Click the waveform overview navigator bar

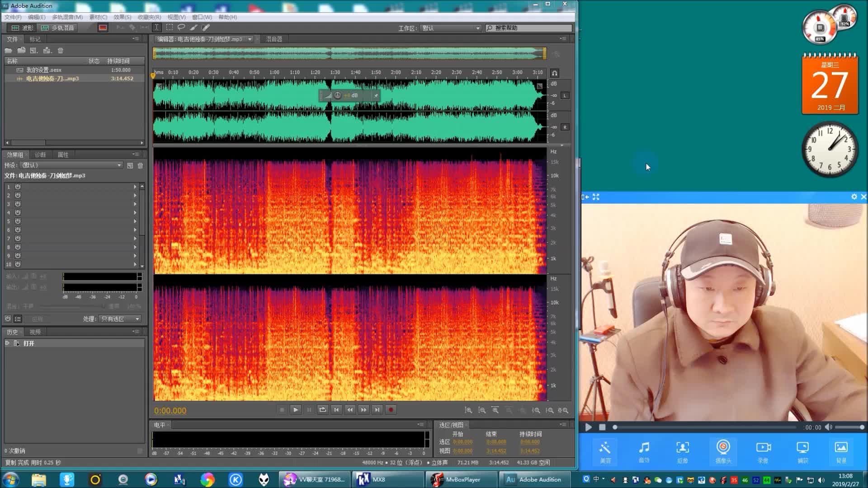(x=349, y=54)
